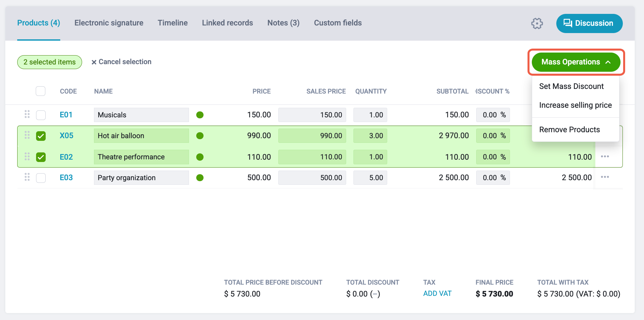
Task: Click the ADD VAT link
Action: 437,294
